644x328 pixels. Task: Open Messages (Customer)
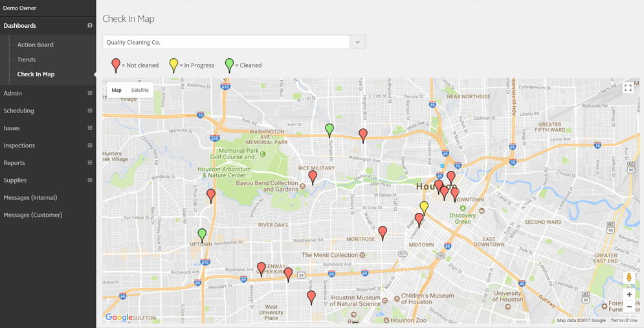(x=33, y=215)
